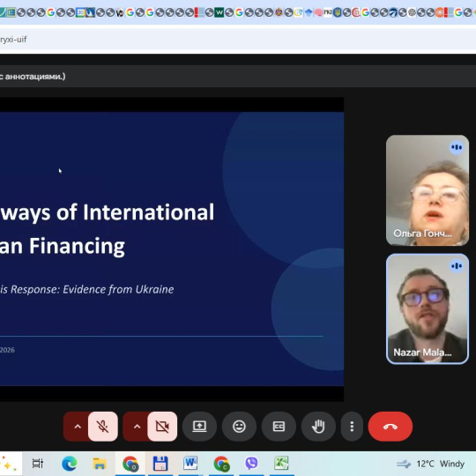Click the present screen icon
The image size is (476, 476).
click(199, 427)
